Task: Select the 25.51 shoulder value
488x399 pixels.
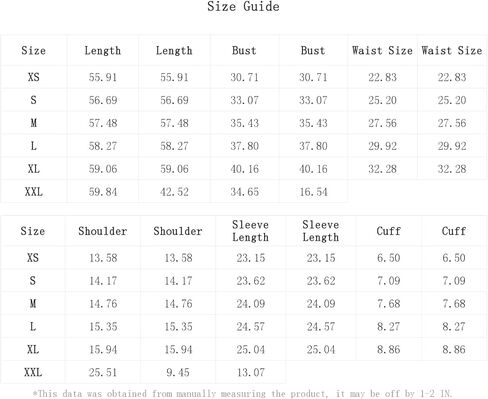Action: pos(103,372)
